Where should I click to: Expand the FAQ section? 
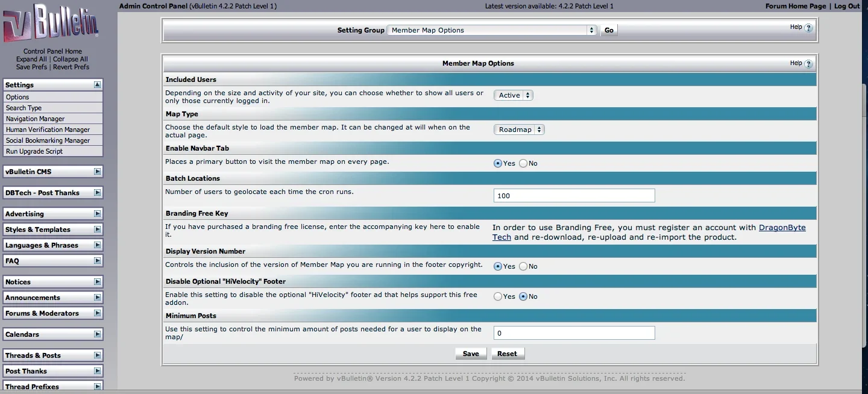tap(97, 261)
